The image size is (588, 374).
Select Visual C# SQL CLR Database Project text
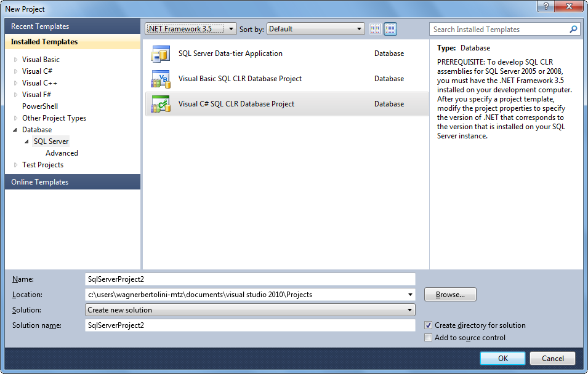(236, 104)
